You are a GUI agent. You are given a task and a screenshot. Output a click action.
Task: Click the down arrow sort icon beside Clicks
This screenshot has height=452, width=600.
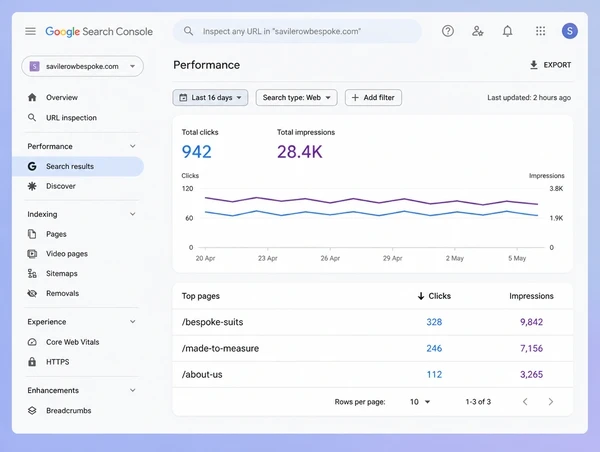click(x=421, y=296)
